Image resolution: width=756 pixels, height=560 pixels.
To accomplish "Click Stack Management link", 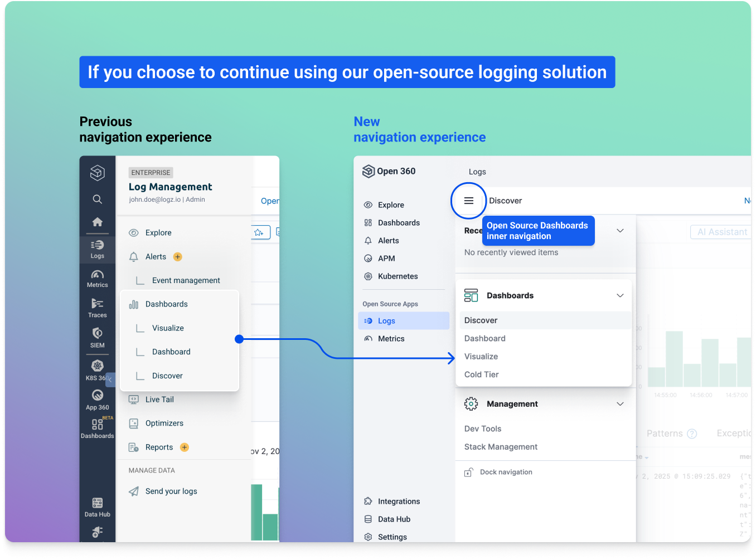I will (501, 447).
